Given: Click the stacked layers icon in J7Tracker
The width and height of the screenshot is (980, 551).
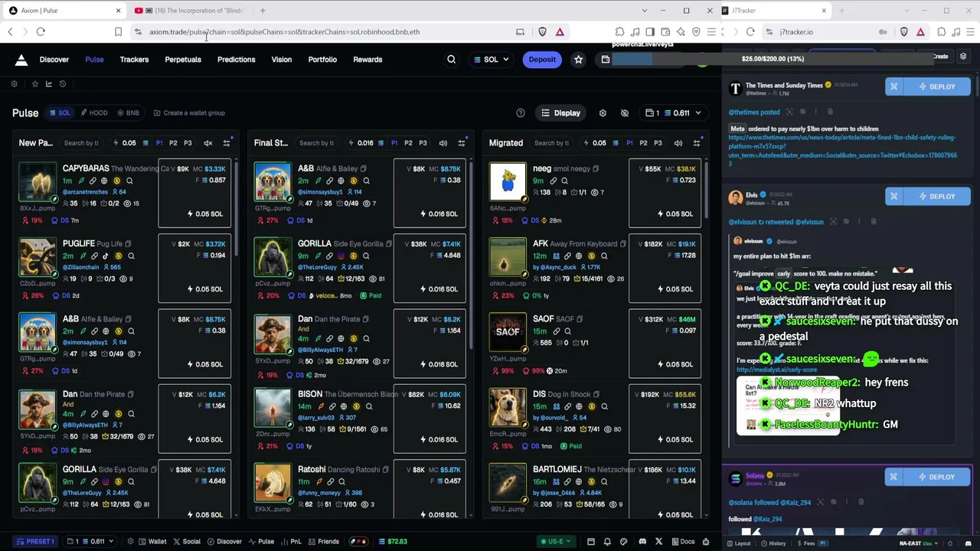Looking at the screenshot, I should [963, 57].
